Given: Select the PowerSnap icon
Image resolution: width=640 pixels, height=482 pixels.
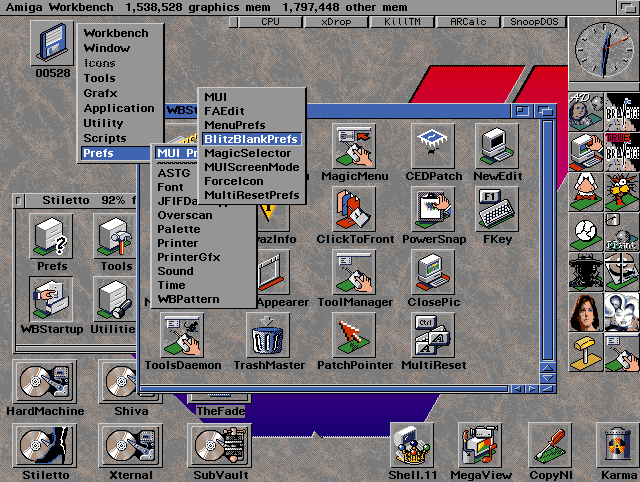Looking at the screenshot, I should [x=433, y=209].
